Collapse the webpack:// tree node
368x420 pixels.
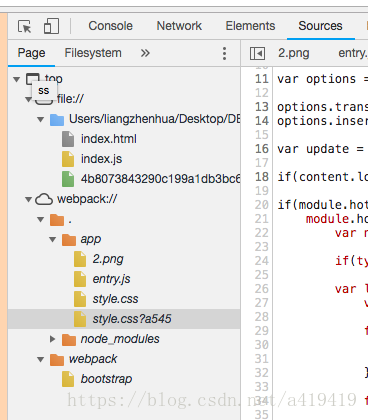click(28, 199)
